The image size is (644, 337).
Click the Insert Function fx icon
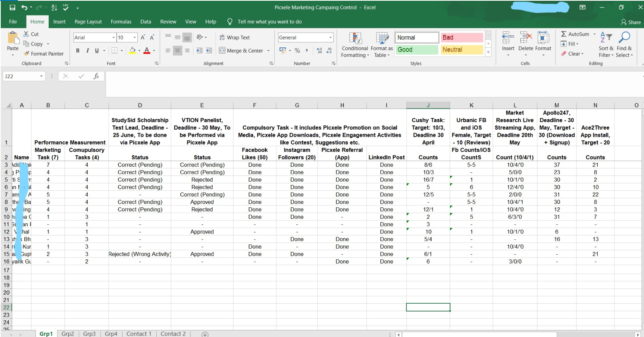[96, 76]
